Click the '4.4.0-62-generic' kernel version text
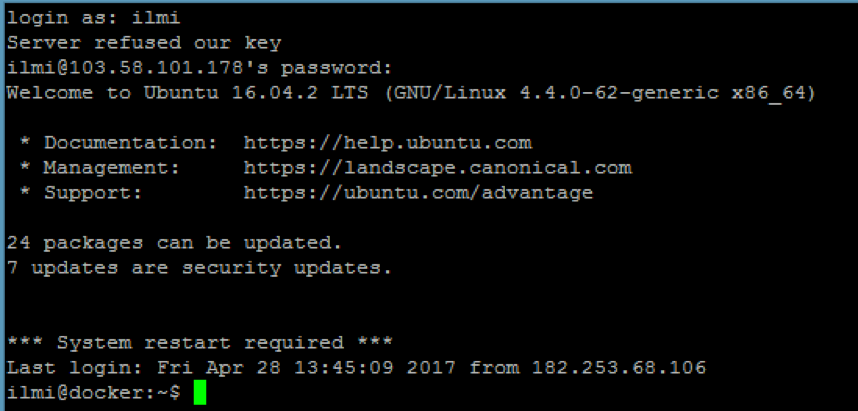Screen dimensions: 858x411 pos(618,93)
